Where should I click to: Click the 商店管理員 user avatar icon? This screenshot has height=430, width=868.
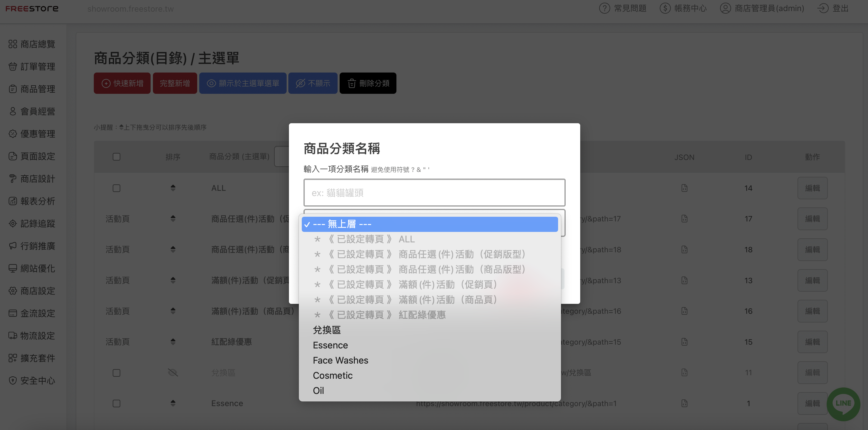click(726, 8)
